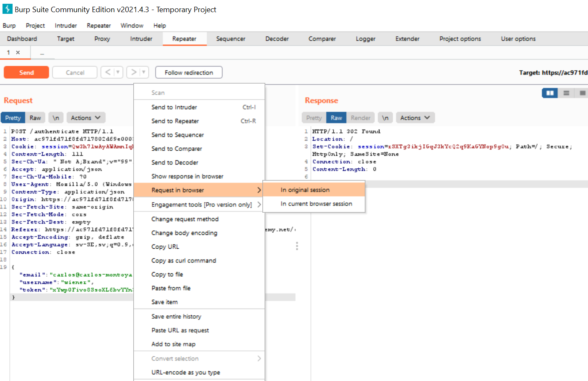This screenshot has width=588, height=381.
Task: Switch Request view to Raw
Action: tap(35, 118)
